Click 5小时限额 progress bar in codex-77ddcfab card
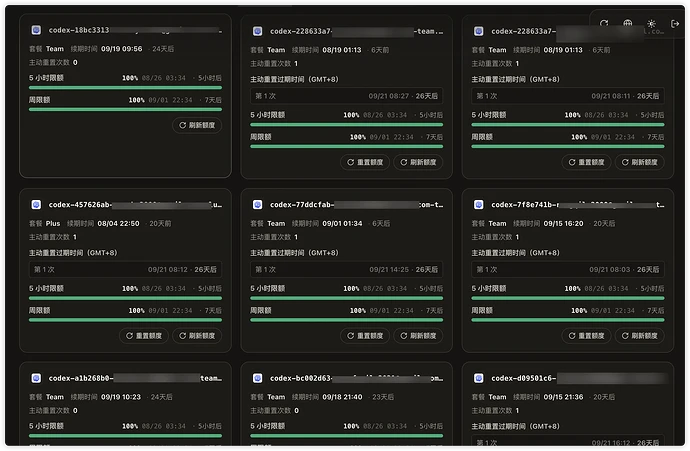The image size is (690, 451). 347,298
